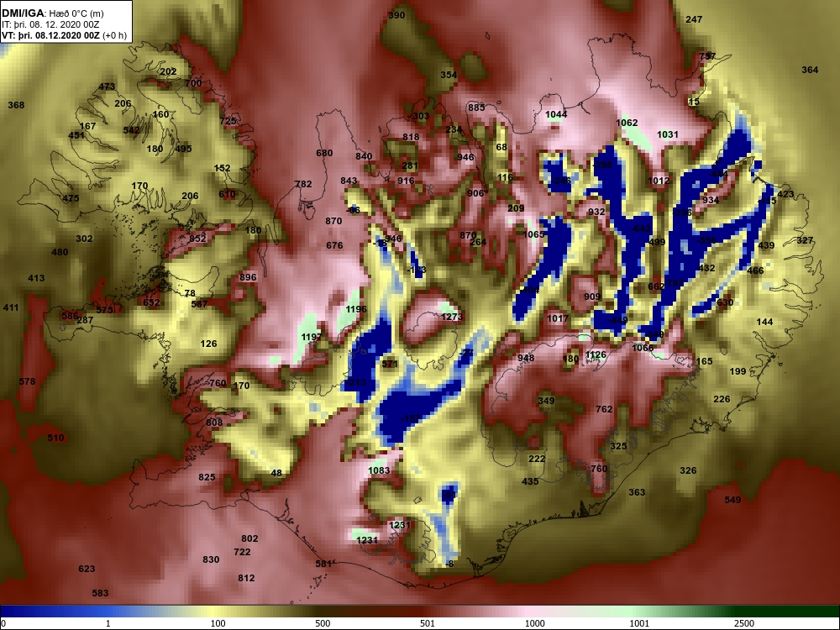
Task: Click the map value '896'
Action: click(248, 277)
